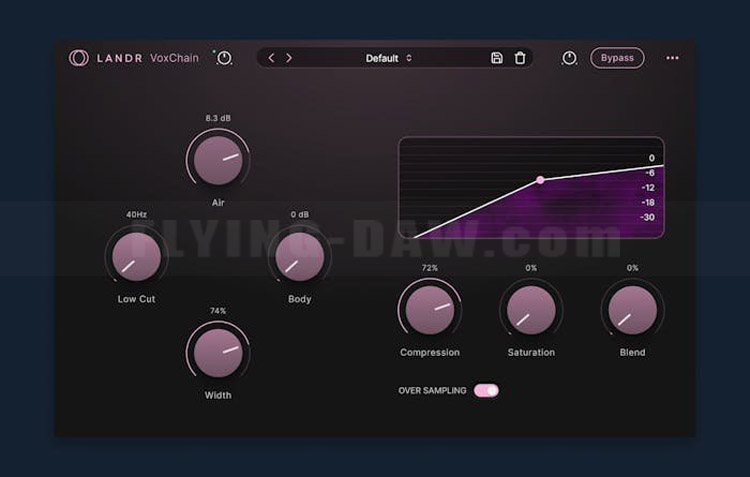Click the 74% Width value
This screenshot has width=750, height=477.
tap(218, 311)
